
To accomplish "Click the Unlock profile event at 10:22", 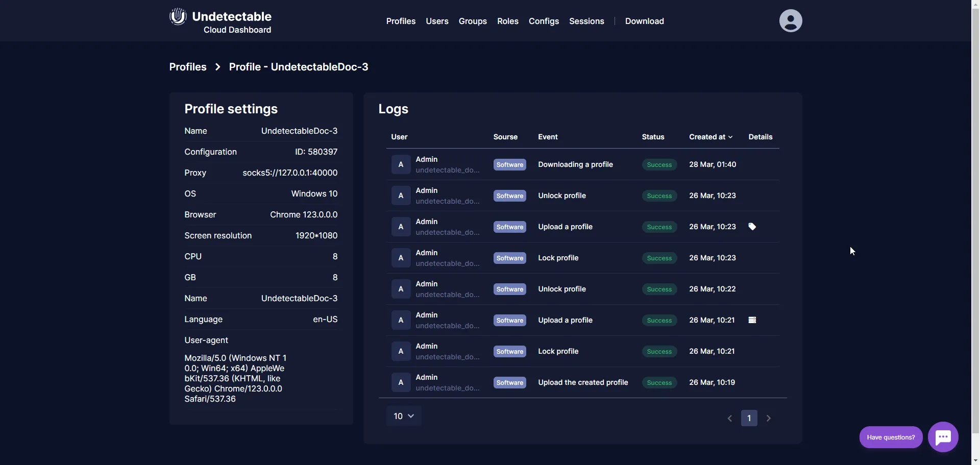I will click(x=562, y=289).
